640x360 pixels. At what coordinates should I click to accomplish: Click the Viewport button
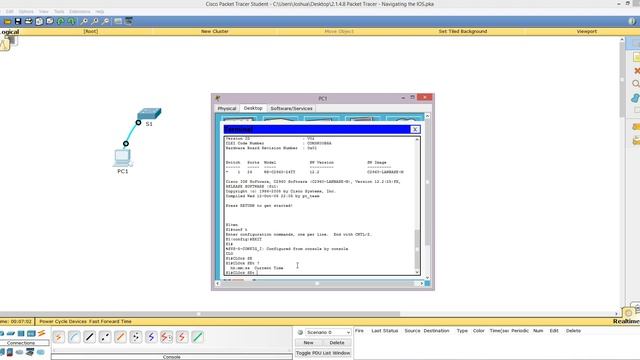[587, 31]
